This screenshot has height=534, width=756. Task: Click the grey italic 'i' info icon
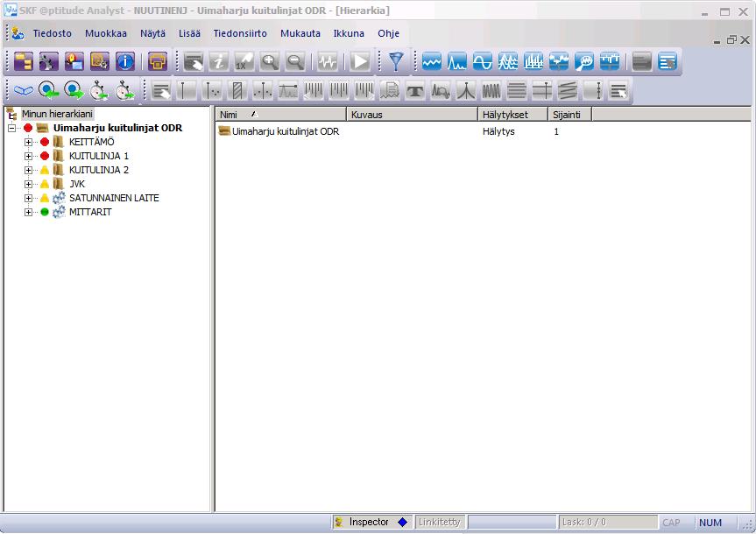[x=219, y=61]
